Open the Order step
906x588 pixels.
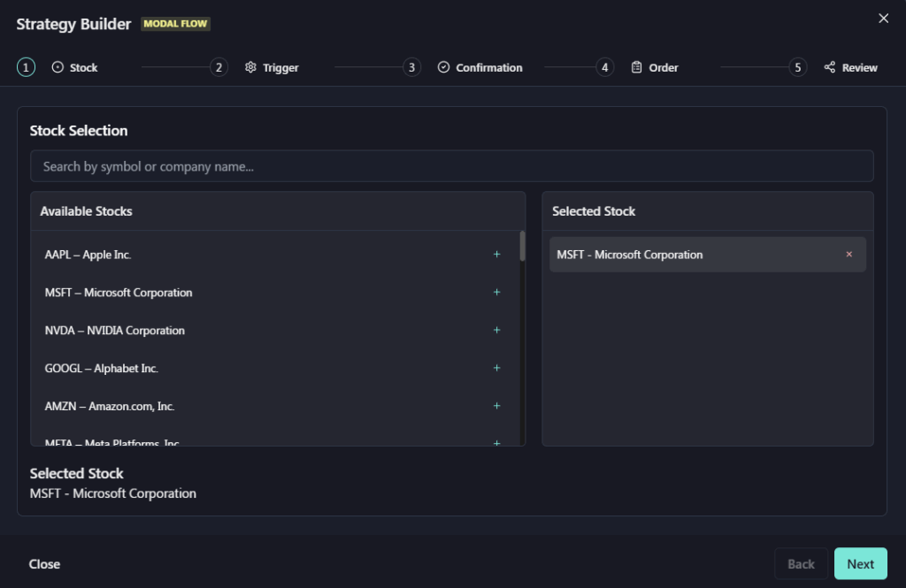(655, 68)
